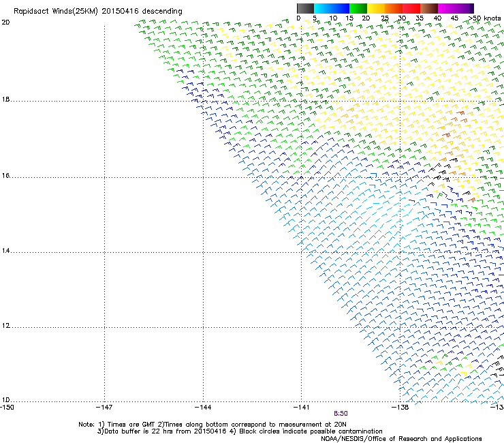The height and width of the screenshot is (443, 504).
Task: Click the latitude label '18'
Action: (x=5, y=99)
